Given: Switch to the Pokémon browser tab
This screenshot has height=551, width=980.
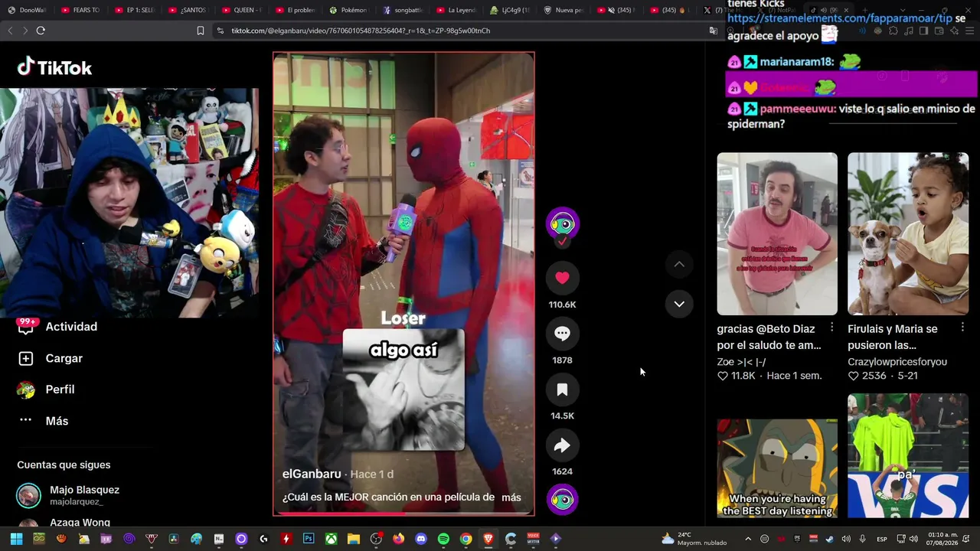Looking at the screenshot, I should [348, 10].
